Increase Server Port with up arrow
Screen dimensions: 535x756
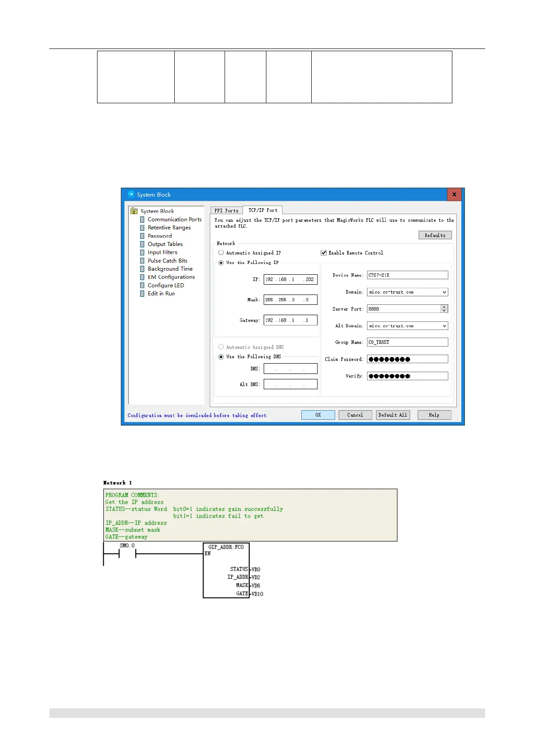click(444, 307)
